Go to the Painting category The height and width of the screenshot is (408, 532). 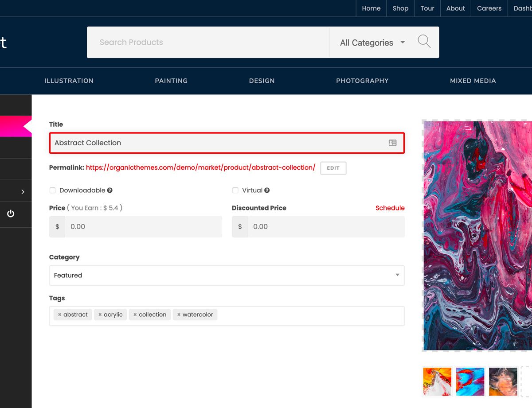171,81
